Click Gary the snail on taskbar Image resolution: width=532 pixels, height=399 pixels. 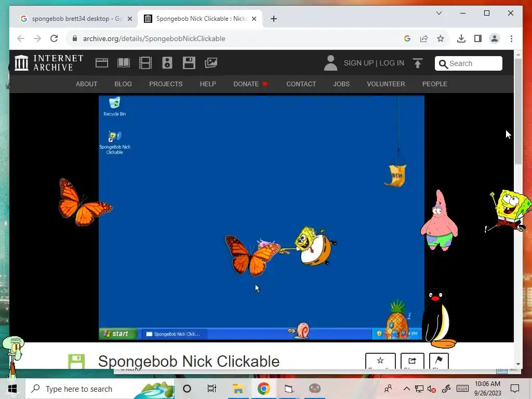pyautogui.click(x=299, y=330)
